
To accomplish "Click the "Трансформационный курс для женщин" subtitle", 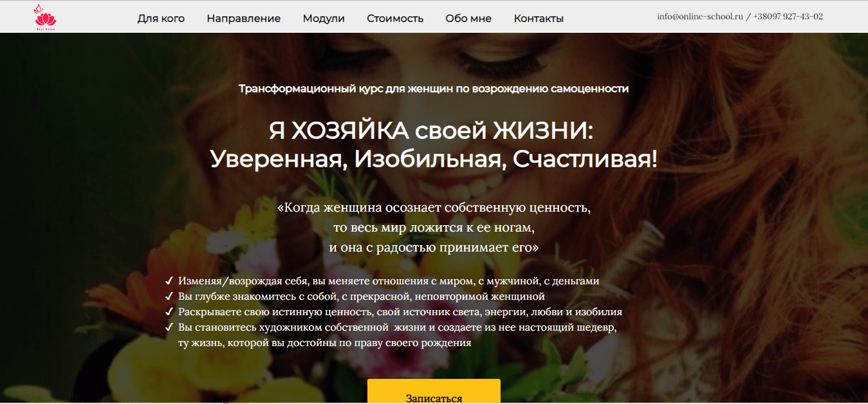I will pyautogui.click(x=434, y=89).
